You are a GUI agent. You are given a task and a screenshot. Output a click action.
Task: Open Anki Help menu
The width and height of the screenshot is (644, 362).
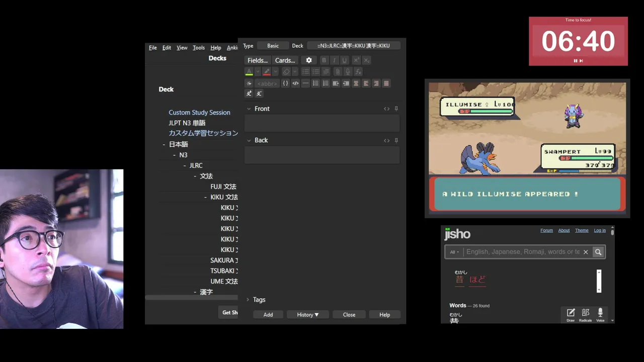pyautogui.click(x=216, y=48)
